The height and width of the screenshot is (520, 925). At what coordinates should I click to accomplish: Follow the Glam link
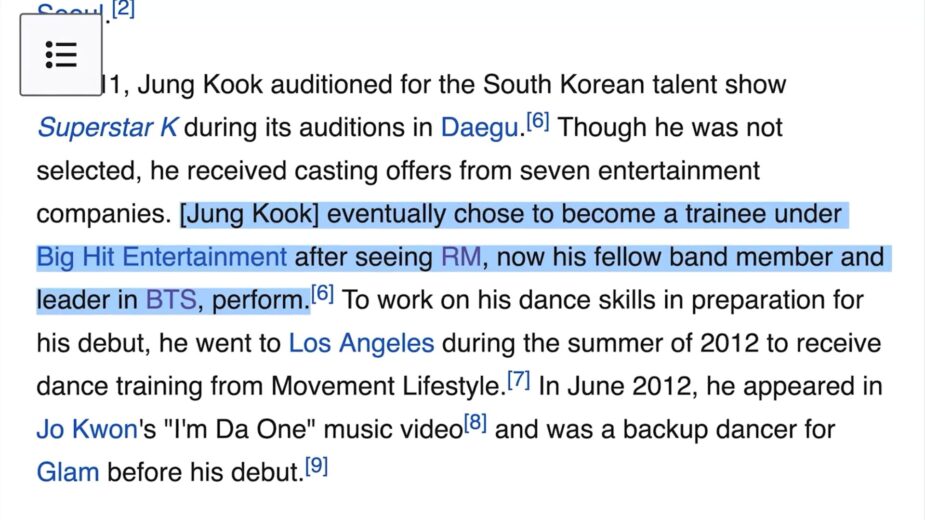click(67, 473)
